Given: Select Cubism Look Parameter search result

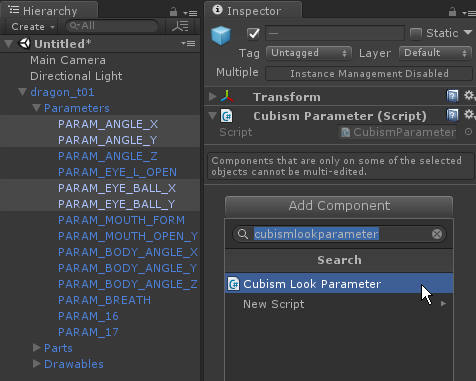Looking at the screenshot, I should (339, 284).
